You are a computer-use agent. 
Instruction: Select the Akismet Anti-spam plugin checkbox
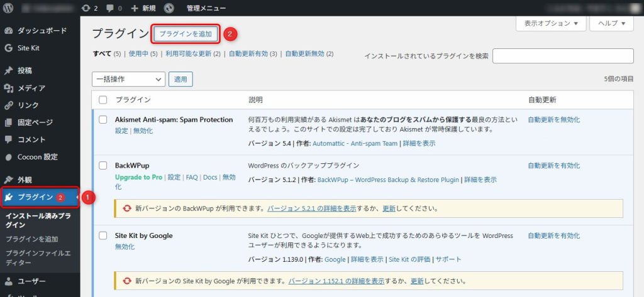(x=103, y=120)
